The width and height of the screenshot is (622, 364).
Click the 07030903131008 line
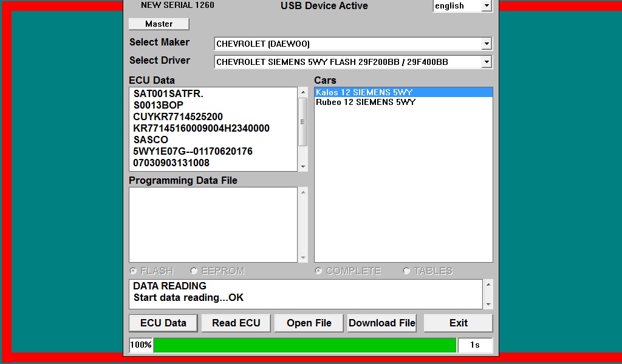point(171,163)
